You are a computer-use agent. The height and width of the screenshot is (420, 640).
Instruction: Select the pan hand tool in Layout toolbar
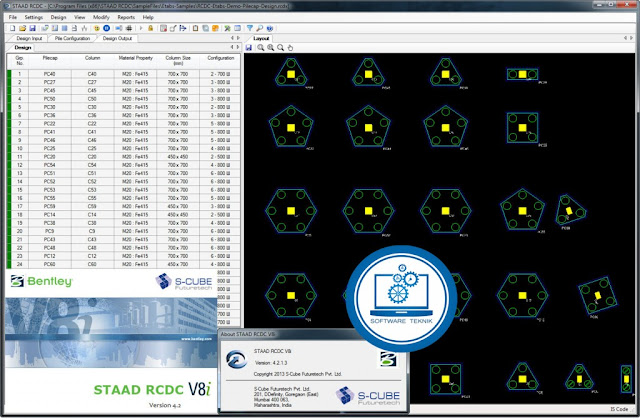(290, 48)
